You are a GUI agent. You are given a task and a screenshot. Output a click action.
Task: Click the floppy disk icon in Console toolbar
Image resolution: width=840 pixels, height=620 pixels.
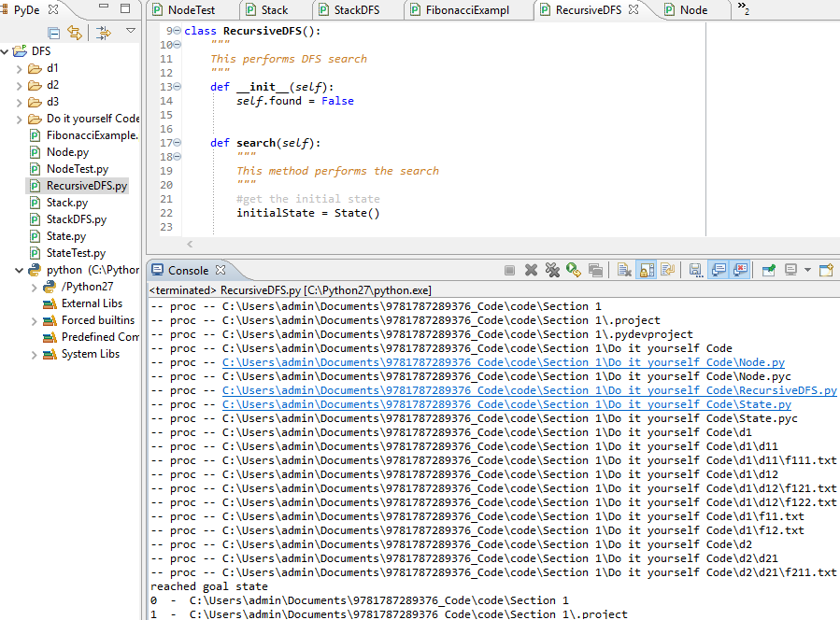[x=696, y=271]
